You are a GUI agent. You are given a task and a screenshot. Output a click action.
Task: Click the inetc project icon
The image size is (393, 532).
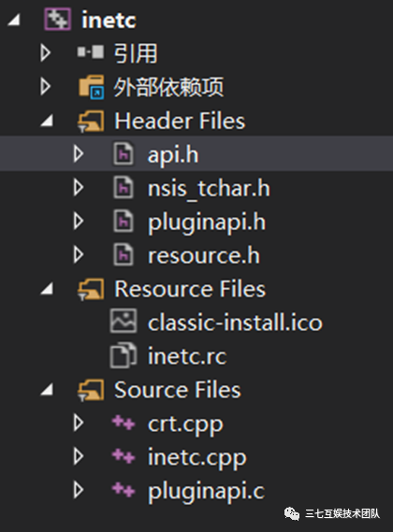click(58, 20)
